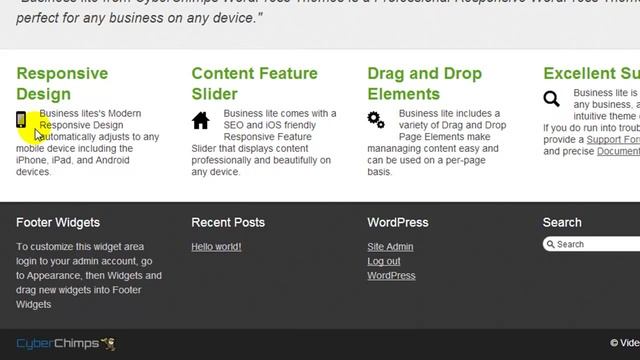Screen dimensions: 640x360
Task: Click the magnifier icon inside the footer Search box
Action: (x=551, y=244)
